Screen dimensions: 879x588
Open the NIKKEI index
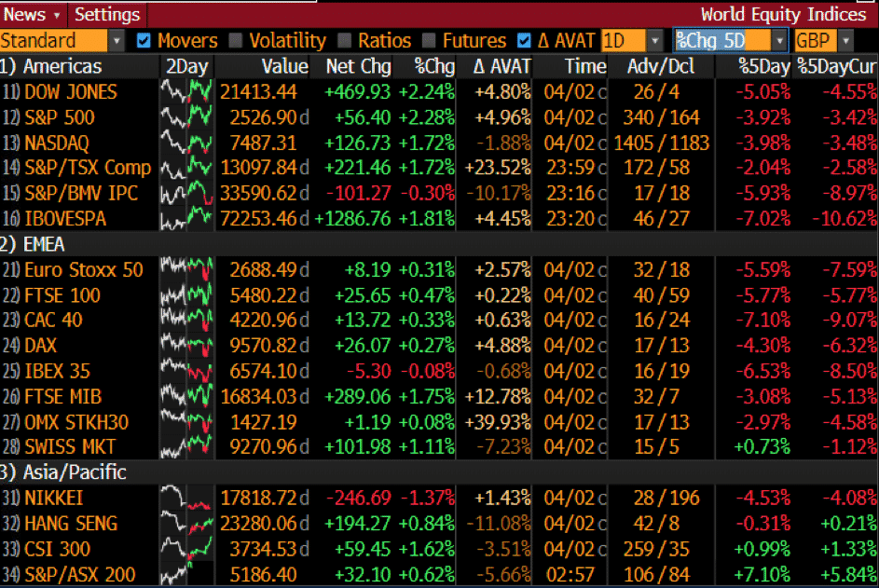click(53, 498)
